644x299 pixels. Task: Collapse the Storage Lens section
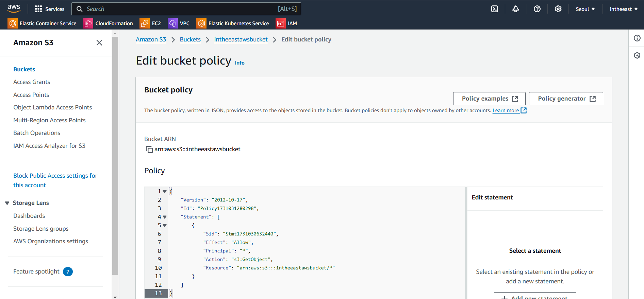coord(7,203)
